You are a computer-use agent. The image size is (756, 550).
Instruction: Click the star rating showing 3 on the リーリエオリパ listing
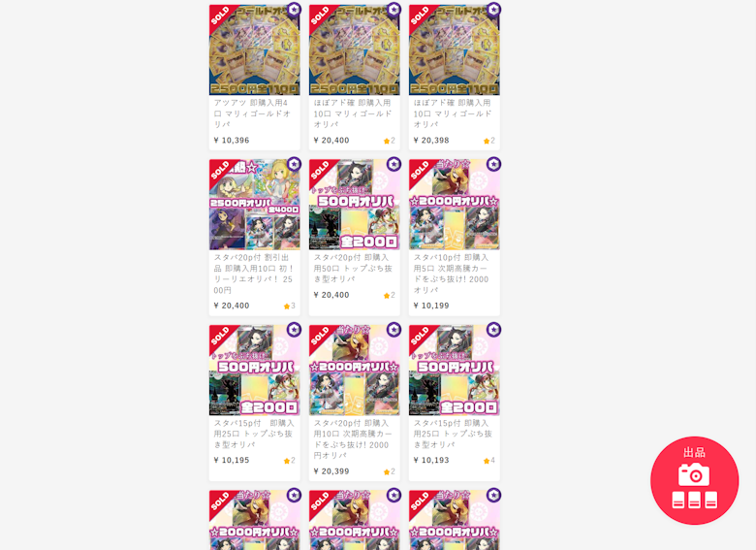click(290, 306)
